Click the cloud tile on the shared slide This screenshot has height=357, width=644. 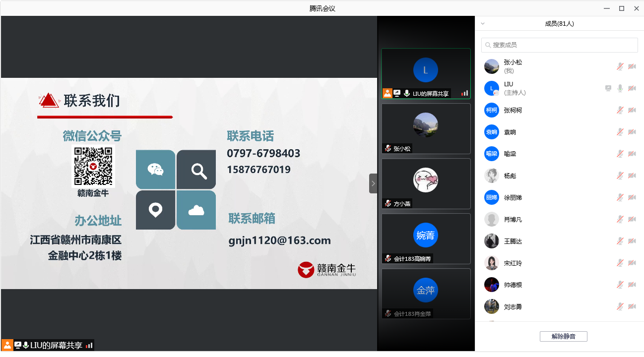(196, 210)
